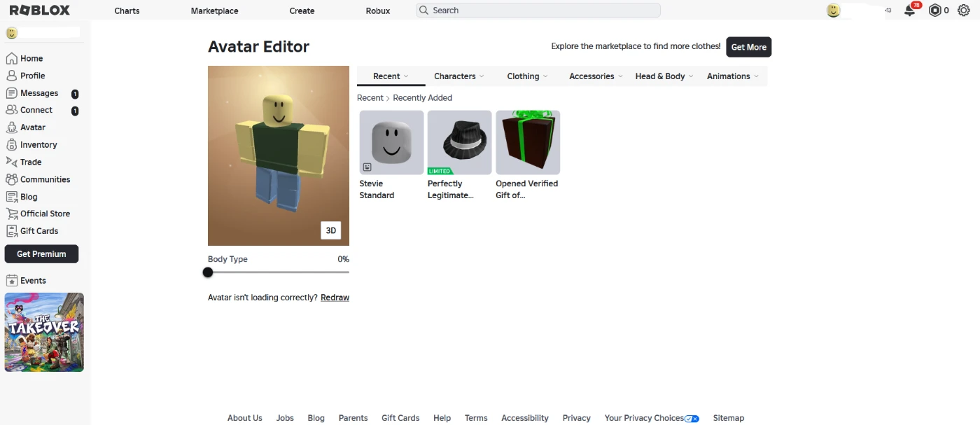Click the Search input field
Screen dimensions: 980x425
tap(538, 11)
